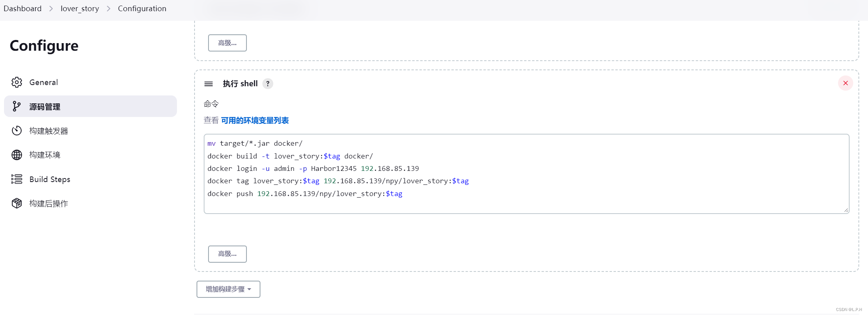This screenshot has height=315, width=868.
Task: Open lover_story breadcrumb link
Action: click(80, 8)
